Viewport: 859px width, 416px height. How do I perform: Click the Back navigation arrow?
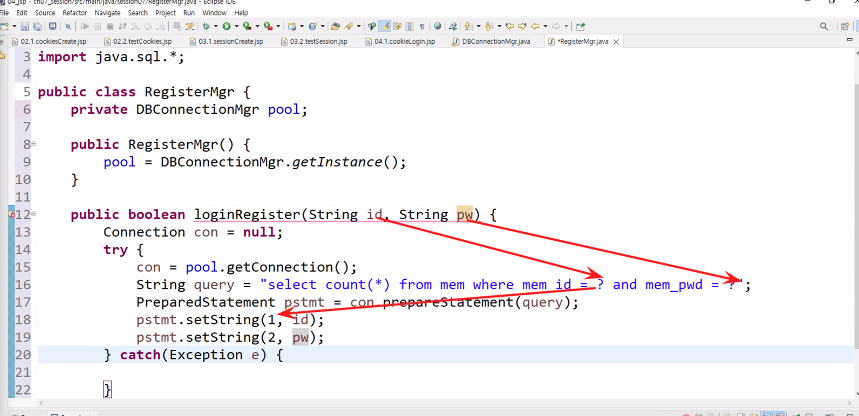(x=535, y=26)
